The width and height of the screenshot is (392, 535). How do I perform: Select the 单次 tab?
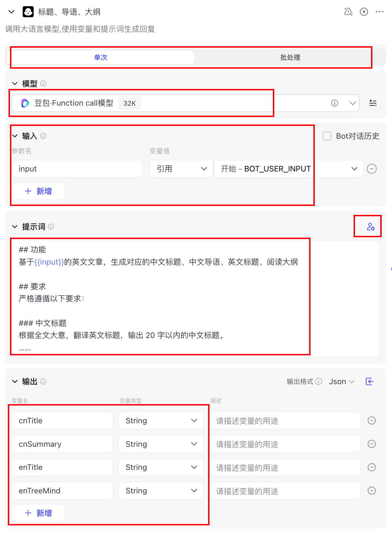point(101,57)
